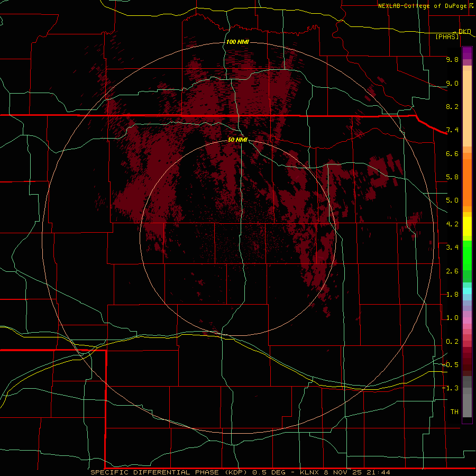
Task: Pick the peach swatch beside 8.2
Action: 467,108
